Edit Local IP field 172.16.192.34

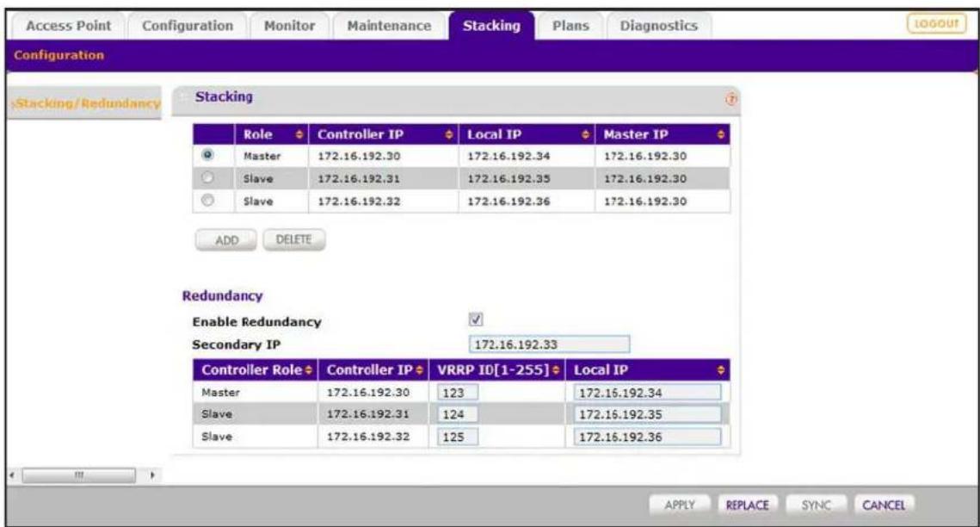click(x=648, y=393)
